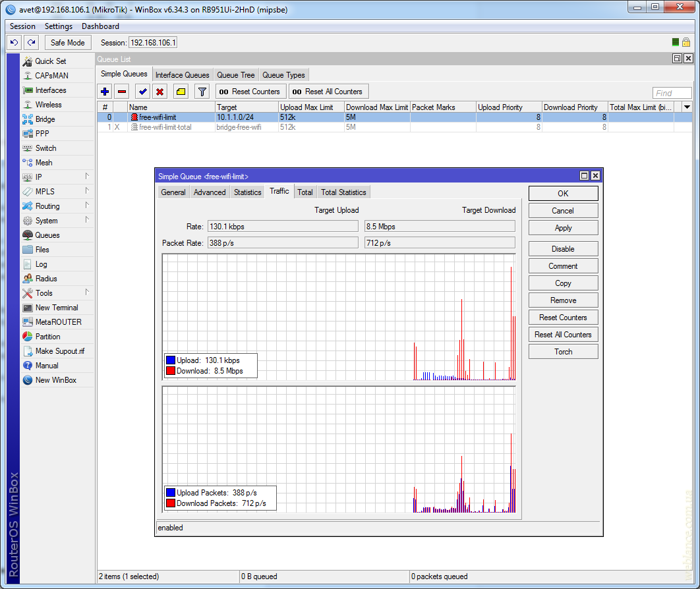Viewport: 700px width, 589px height.
Task: Click the red minus Remove queue icon
Action: click(x=122, y=92)
